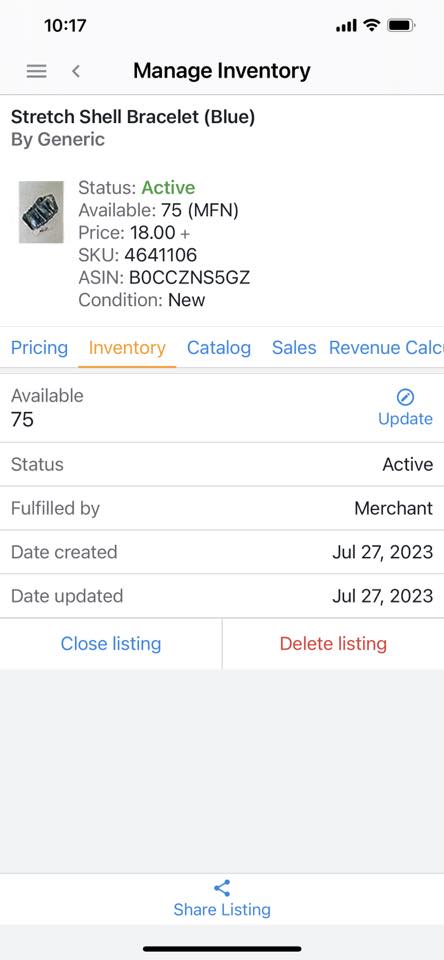
Task: Tap the share icon at bottom
Action: click(222, 888)
